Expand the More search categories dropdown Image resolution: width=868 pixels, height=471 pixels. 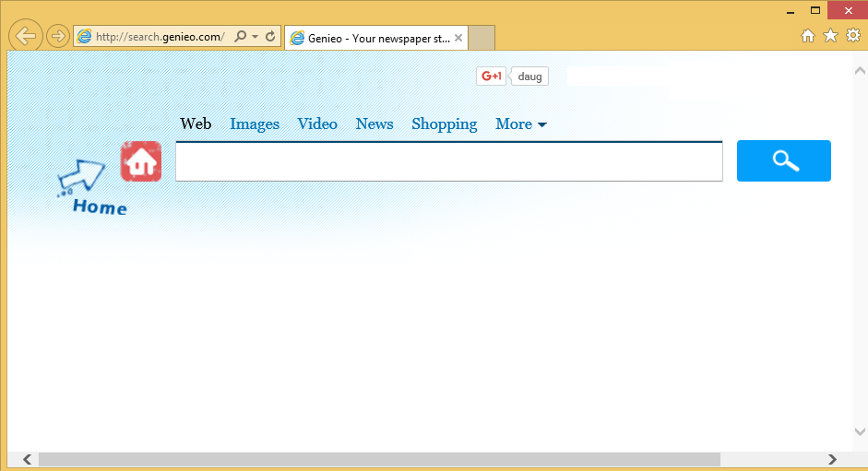(521, 124)
